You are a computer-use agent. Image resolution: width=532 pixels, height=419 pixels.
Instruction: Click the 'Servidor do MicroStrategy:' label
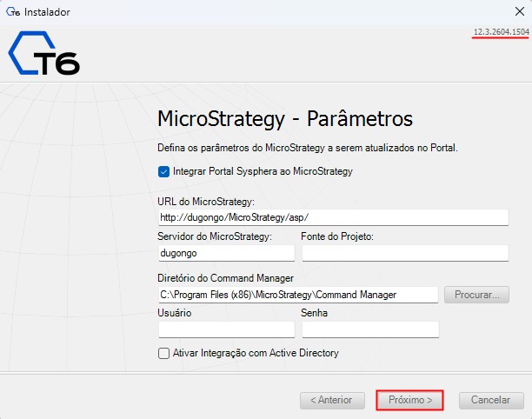click(x=215, y=236)
